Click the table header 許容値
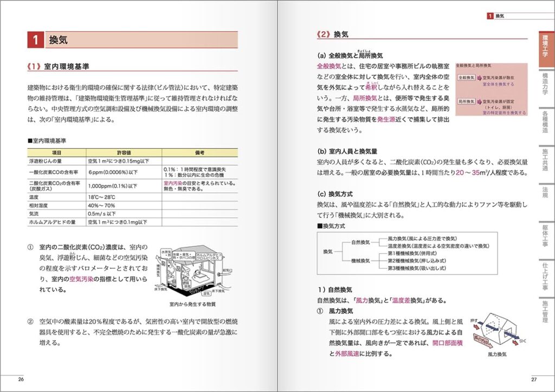The image size is (555, 392). pos(124,153)
